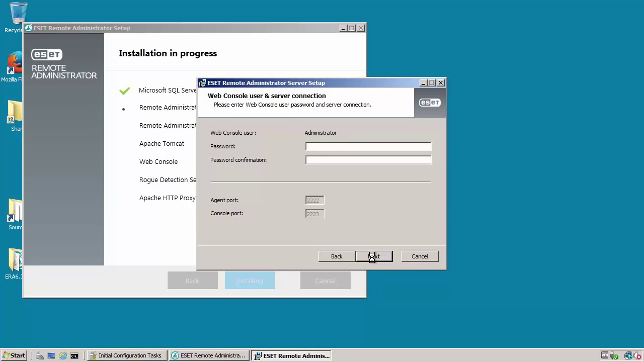Click the 'Installation in progress' heading
The width and height of the screenshot is (644, 362).
click(x=168, y=53)
